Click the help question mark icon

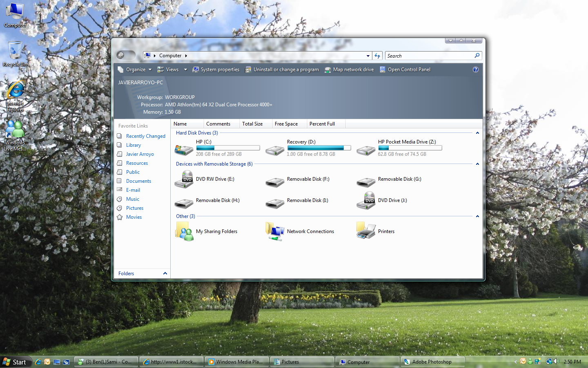(476, 70)
